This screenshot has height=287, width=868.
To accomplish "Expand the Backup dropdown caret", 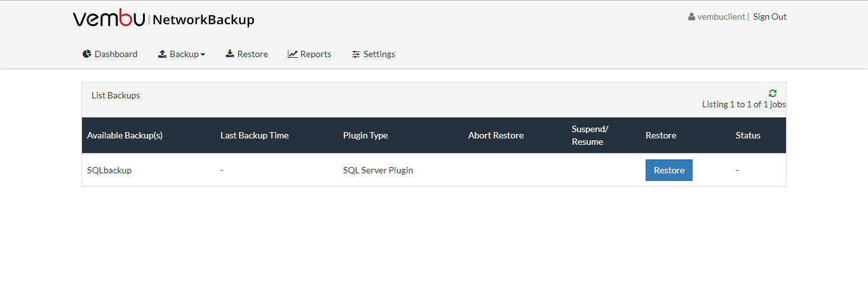I will pos(203,55).
